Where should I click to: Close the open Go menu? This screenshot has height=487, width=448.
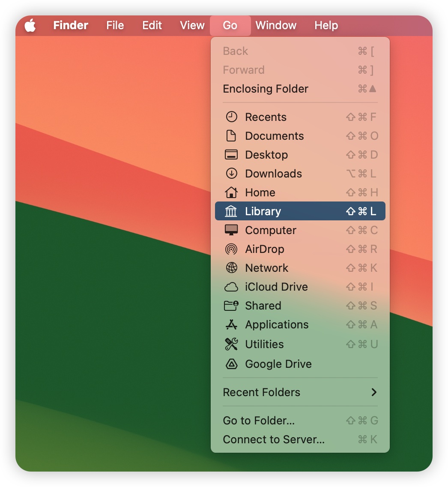230,25
